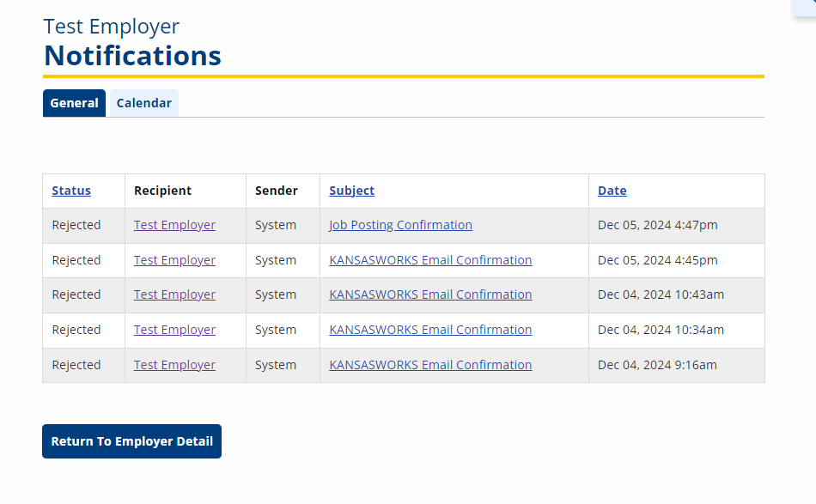Open KANSASWORKS Email Confirmation from 9:16am
Viewport: 816px width, 504px height.
(430, 365)
